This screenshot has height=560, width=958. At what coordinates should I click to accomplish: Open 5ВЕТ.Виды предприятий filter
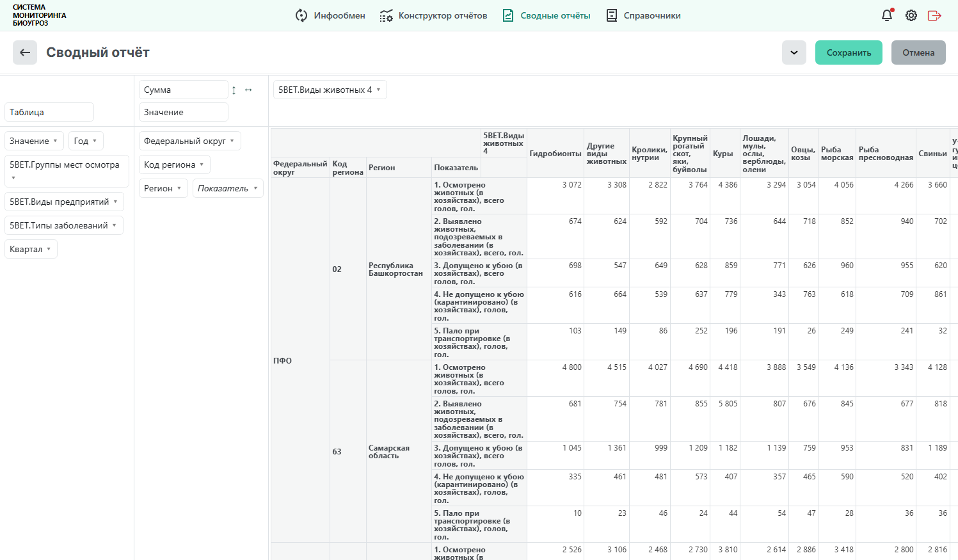64,202
